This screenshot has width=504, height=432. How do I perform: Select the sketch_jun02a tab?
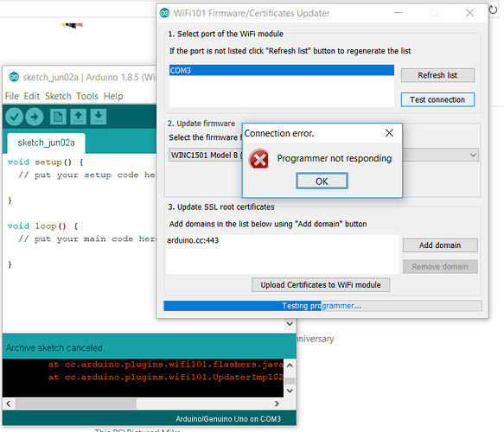point(47,143)
